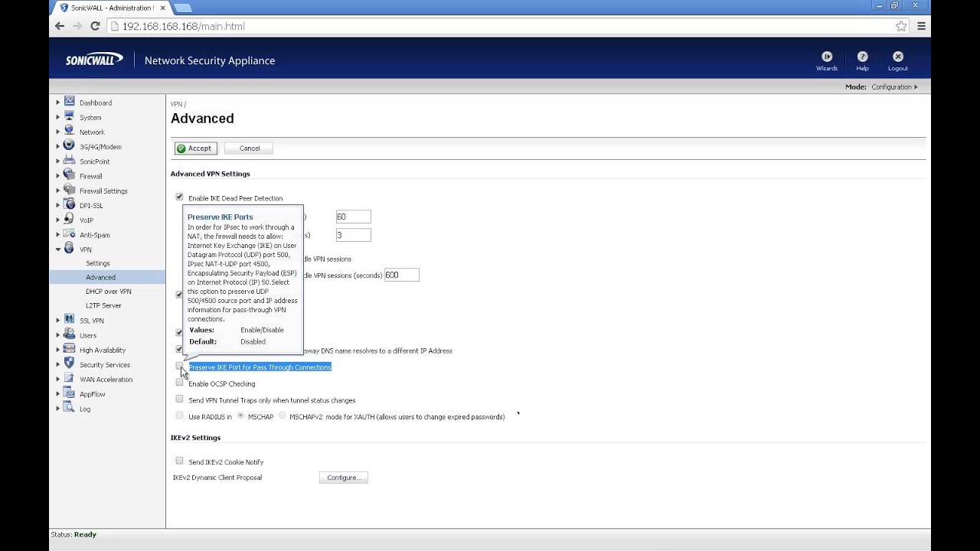Open L2TP Server submenu item
The width and height of the screenshot is (980, 551).
pos(103,305)
